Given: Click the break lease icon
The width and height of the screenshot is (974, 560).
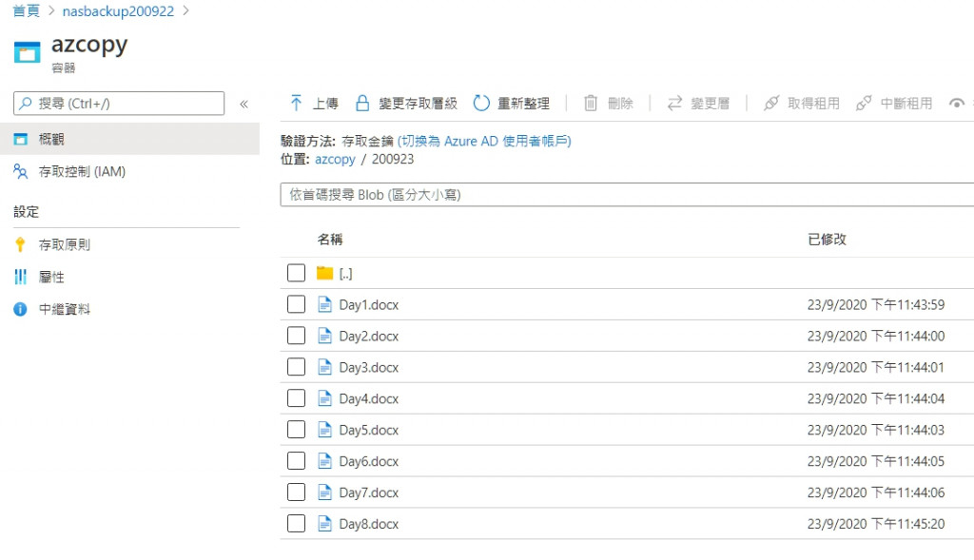Looking at the screenshot, I should (x=864, y=103).
